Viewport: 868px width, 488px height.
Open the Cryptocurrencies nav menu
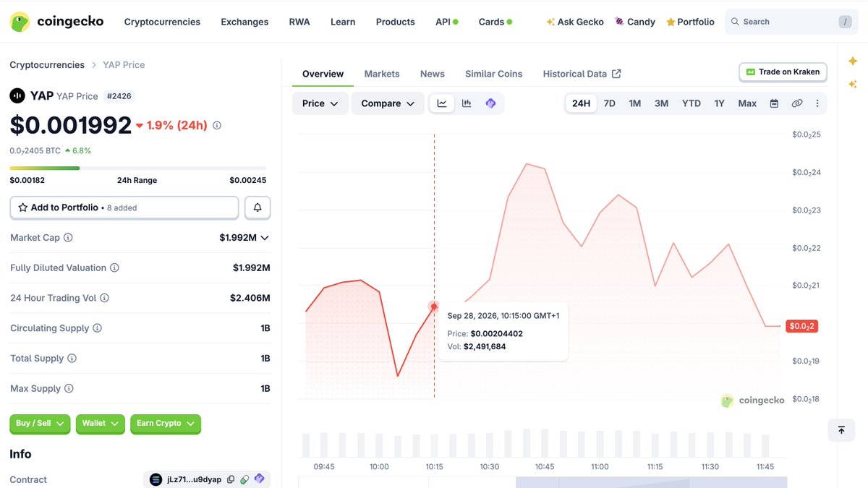[162, 22]
